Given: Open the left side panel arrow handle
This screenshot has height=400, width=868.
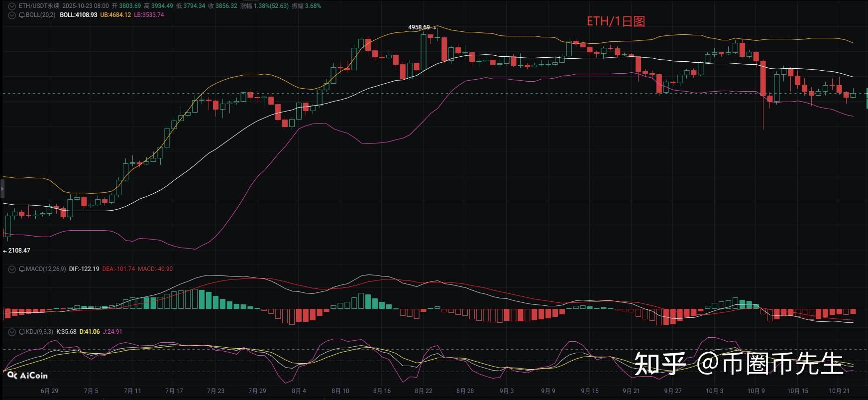Looking at the screenshot, I should click(2, 190).
